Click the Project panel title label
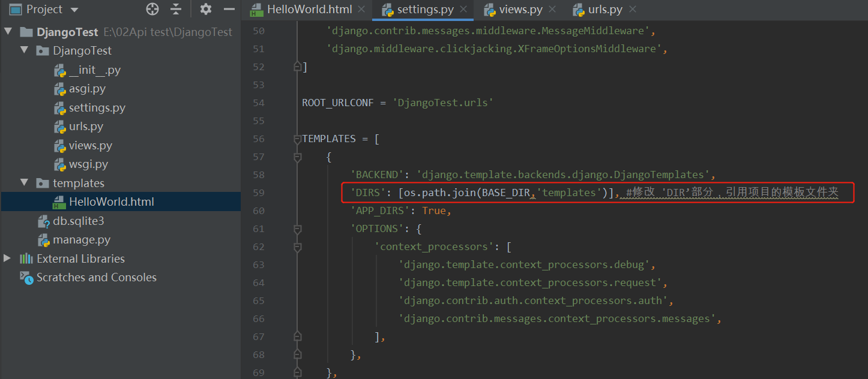The height and width of the screenshot is (379, 868). [x=44, y=9]
